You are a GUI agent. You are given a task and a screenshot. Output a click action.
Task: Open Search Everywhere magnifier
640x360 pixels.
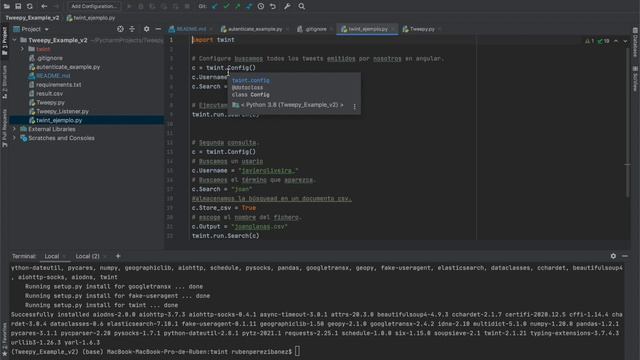pyautogui.click(x=302, y=6)
